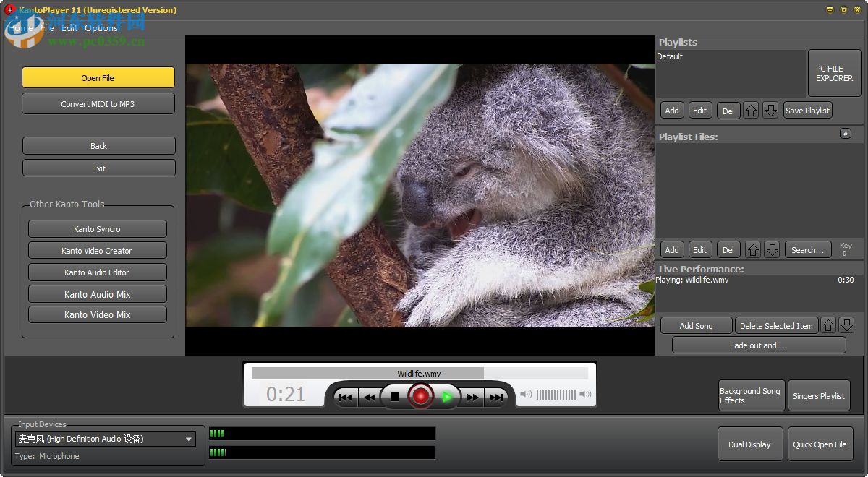Select the Play button in playback controls
This screenshot has height=477, width=868.
[446, 396]
